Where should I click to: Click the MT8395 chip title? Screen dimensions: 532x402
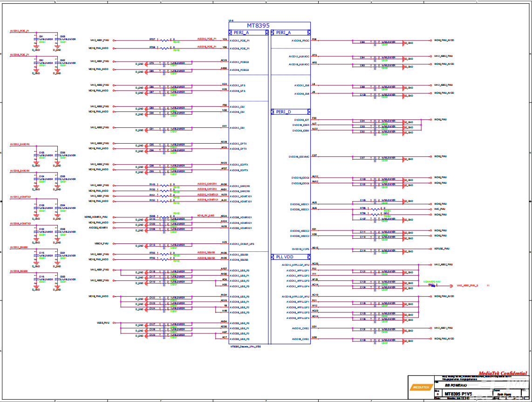click(258, 26)
